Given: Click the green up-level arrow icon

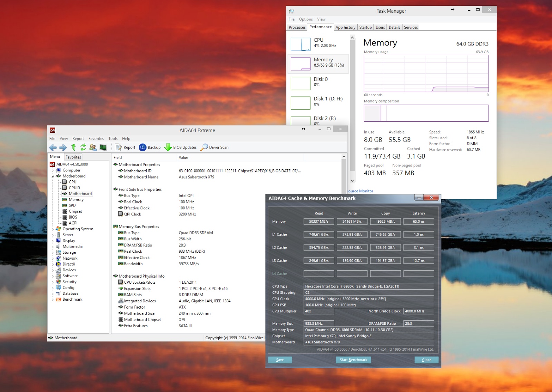Looking at the screenshot, I should click(x=73, y=148).
